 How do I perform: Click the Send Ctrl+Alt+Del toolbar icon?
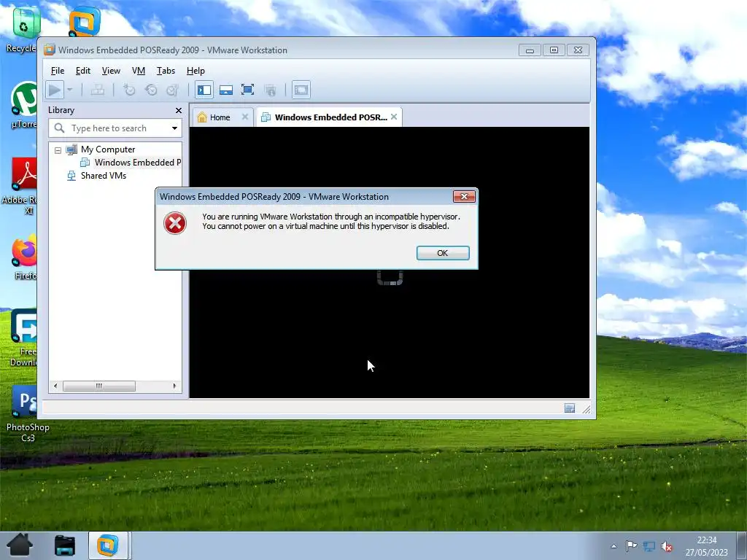point(98,90)
